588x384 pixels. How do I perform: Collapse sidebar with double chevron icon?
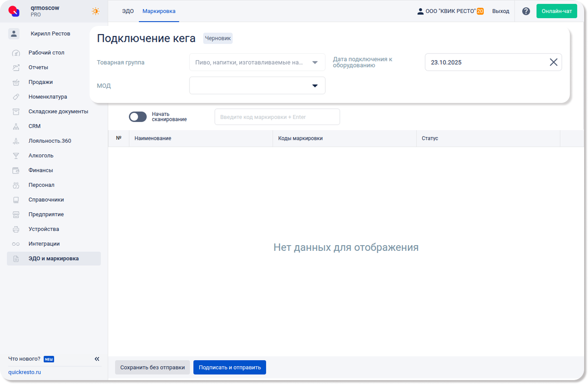tap(97, 359)
